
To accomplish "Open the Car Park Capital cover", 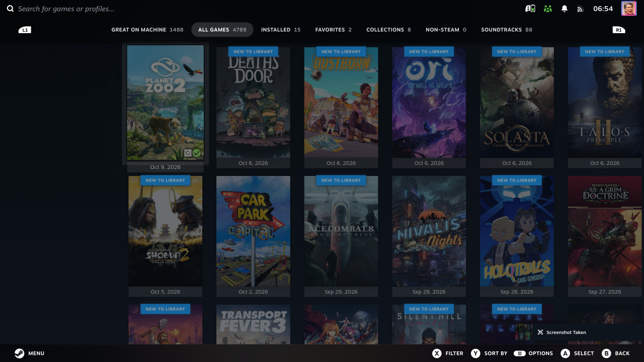I will coord(253,231).
